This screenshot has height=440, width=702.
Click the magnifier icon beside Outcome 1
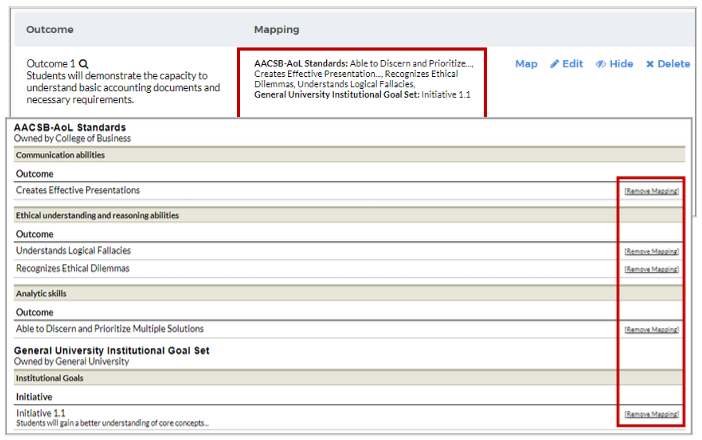coord(84,64)
